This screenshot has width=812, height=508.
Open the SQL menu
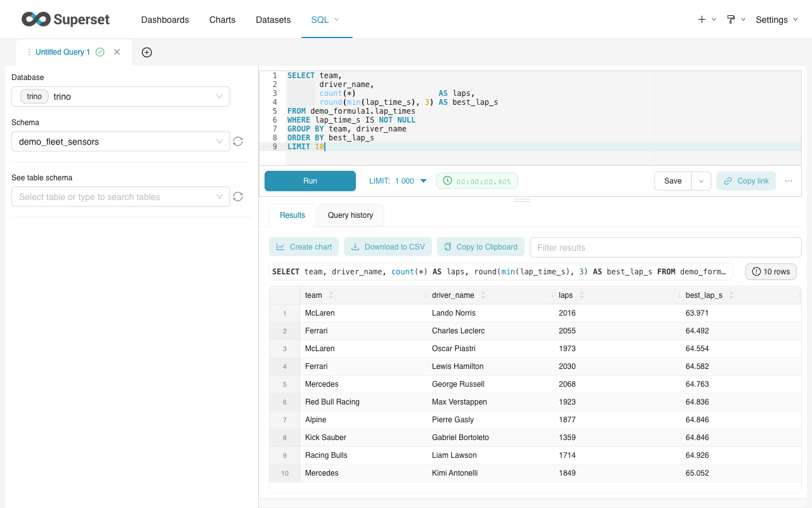coord(325,20)
